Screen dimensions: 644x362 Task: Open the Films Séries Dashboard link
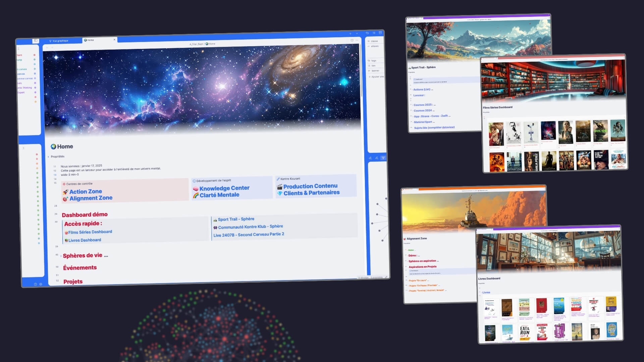(x=90, y=232)
